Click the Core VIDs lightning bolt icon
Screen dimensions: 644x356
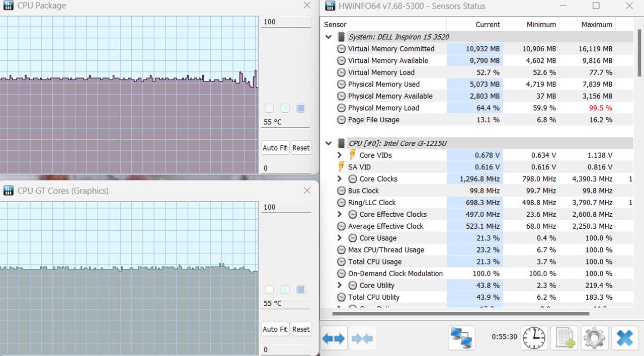point(353,155)
